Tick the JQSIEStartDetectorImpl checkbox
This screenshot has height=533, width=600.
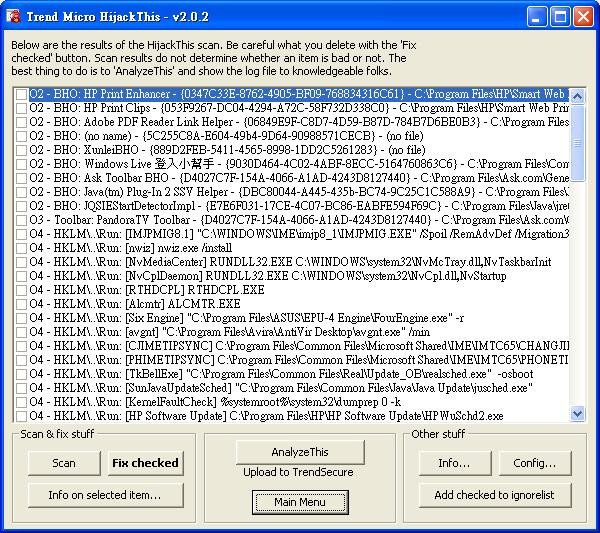tap(21, 206)
